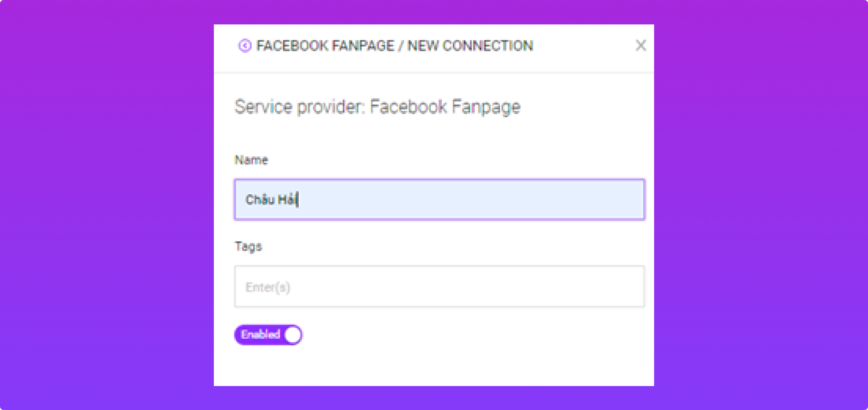Focus the Name input field
The image size is (868, 410).
click(439, 199)
